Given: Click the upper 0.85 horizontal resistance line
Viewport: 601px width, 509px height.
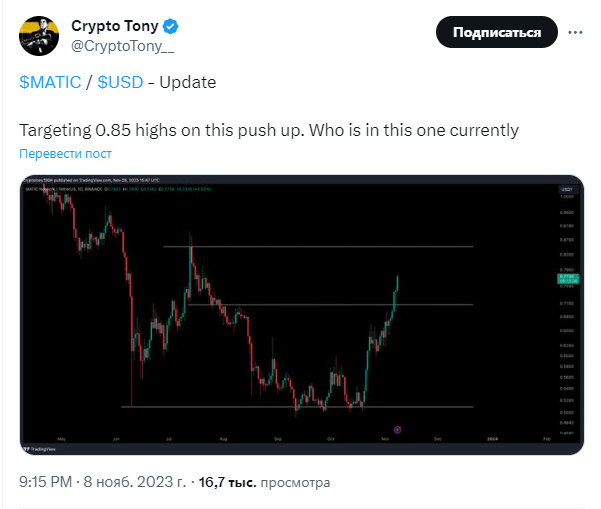Looking at the screenshot, I should click(x=318, y=246).
